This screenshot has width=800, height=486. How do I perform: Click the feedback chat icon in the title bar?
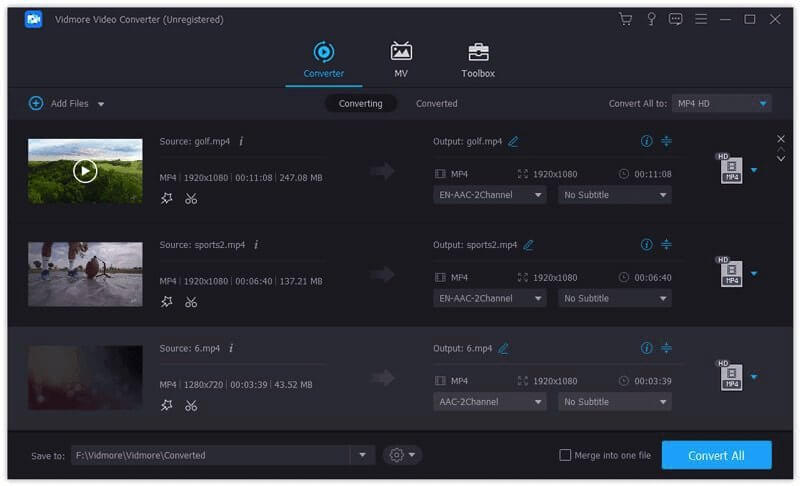tap(676, 19)
